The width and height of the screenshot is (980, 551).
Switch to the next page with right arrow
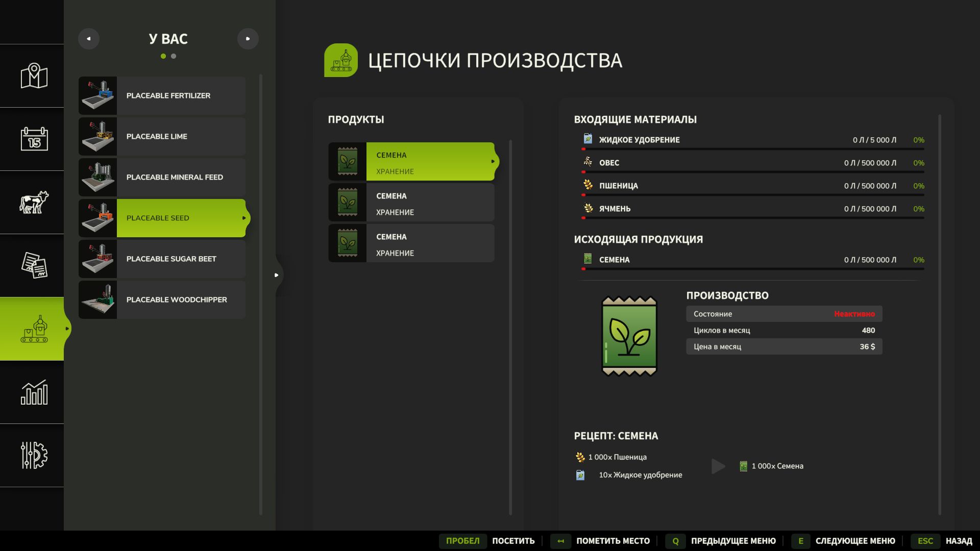[x=248, y=39]
